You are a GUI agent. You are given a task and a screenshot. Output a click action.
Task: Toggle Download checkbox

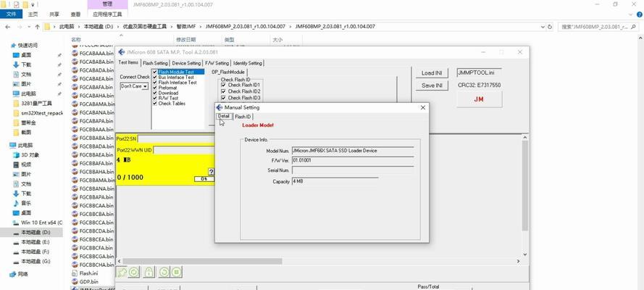pos(155,94)
